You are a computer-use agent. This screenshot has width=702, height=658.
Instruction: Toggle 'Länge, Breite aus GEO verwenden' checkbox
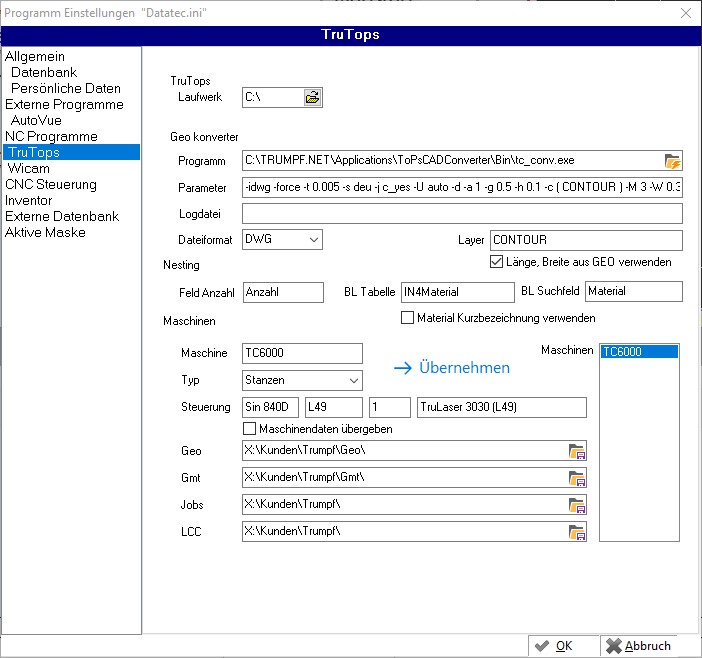pos(496,262)
